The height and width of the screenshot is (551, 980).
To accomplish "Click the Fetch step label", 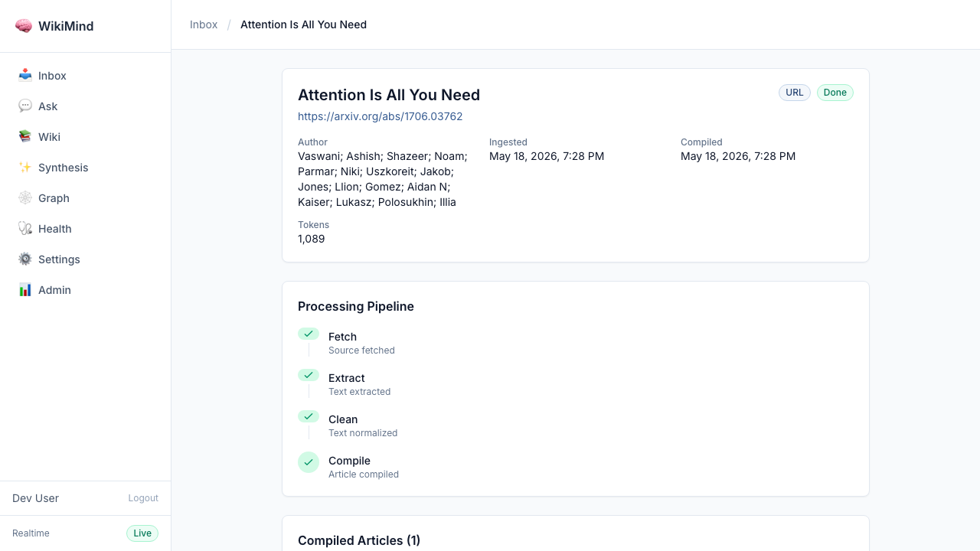I will pos(342,337).
